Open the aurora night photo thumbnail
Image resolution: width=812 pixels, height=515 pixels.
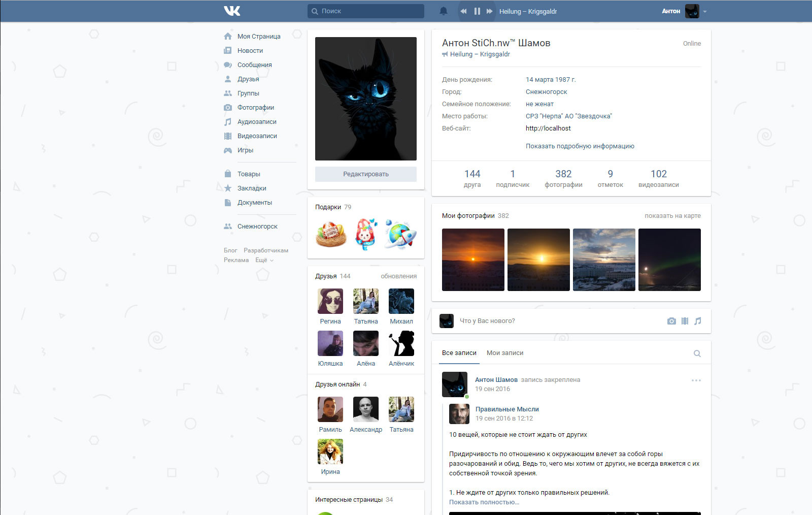[669, 260]
